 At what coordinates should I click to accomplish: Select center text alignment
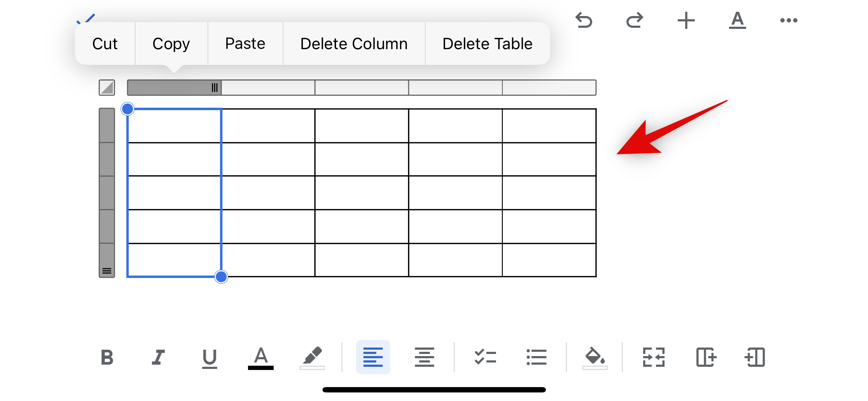coord(424,357)
